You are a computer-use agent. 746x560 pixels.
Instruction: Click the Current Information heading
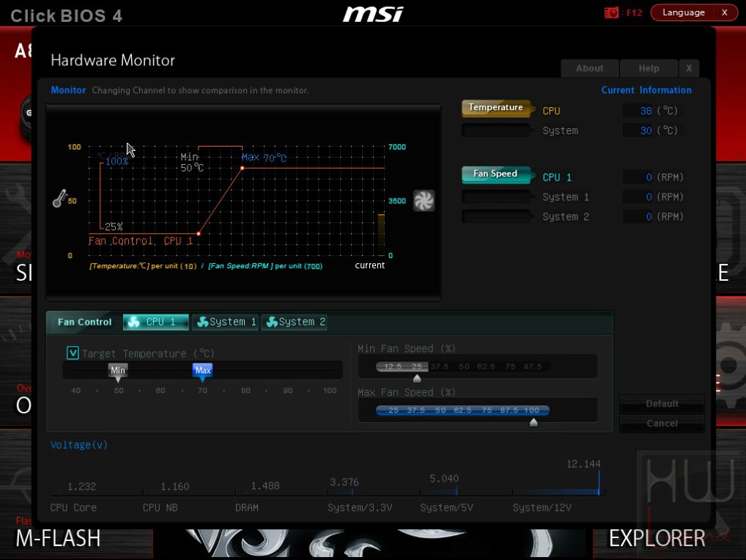click(646, 90)
